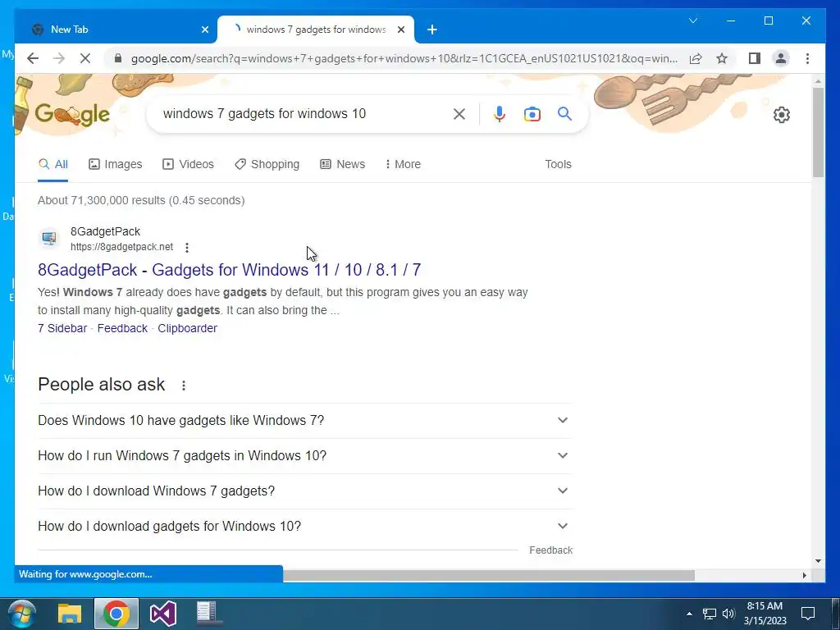Viewport: 840px width, 630px height.
Task: Open the volume tray icon
Action: pyautogui.click(x=728, y=614)
